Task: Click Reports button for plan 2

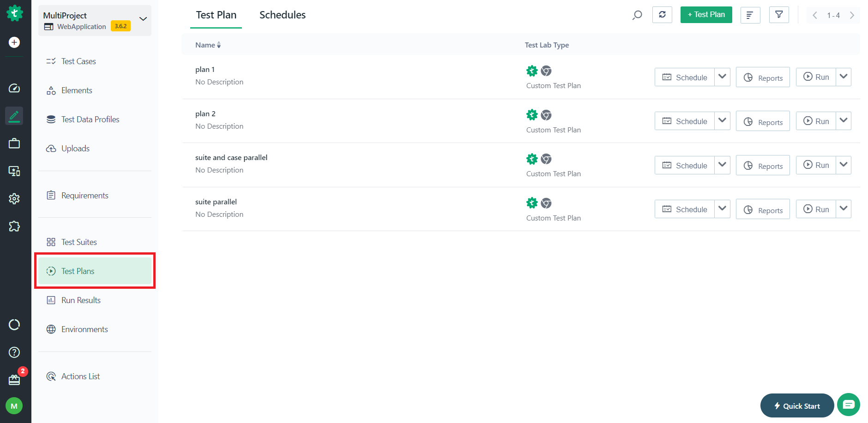Action: point(763,121)
